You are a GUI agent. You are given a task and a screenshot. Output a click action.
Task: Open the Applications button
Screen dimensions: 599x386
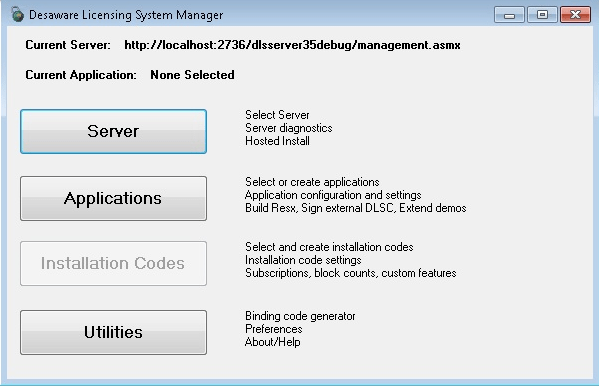(113, 198)
